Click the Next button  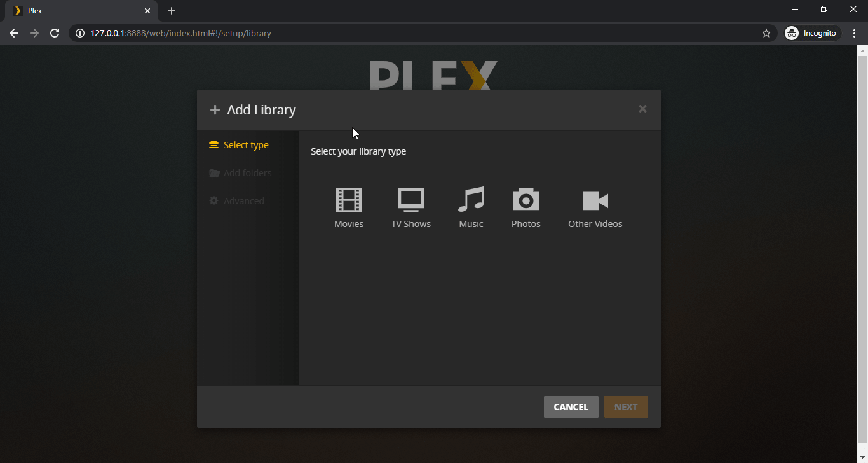(625, 407)
